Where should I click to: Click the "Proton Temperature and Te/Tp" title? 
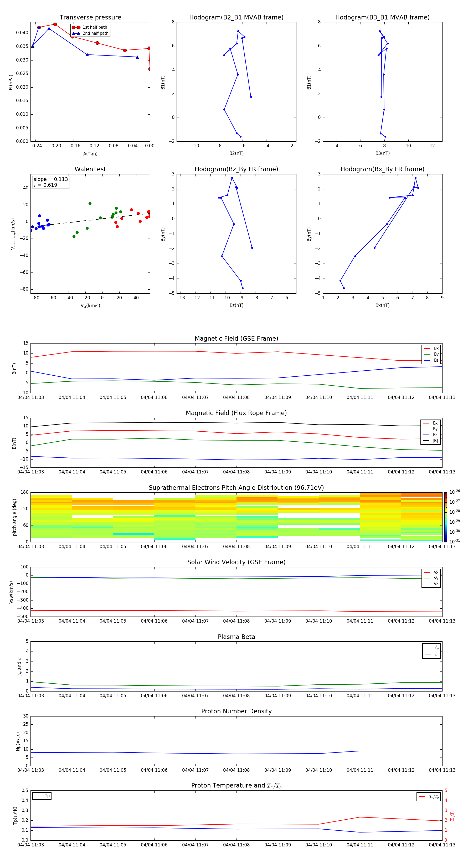point(236,786)
